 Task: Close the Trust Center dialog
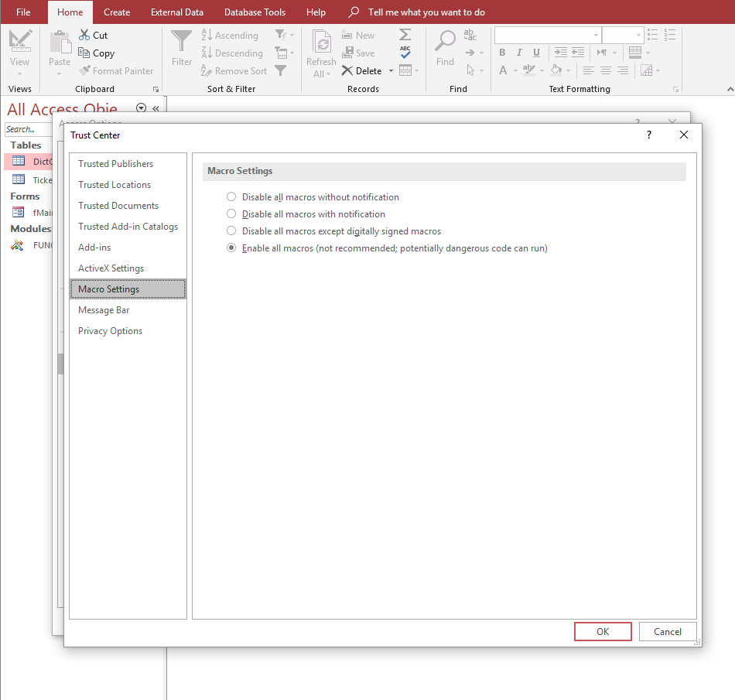(x=684, y=135)
